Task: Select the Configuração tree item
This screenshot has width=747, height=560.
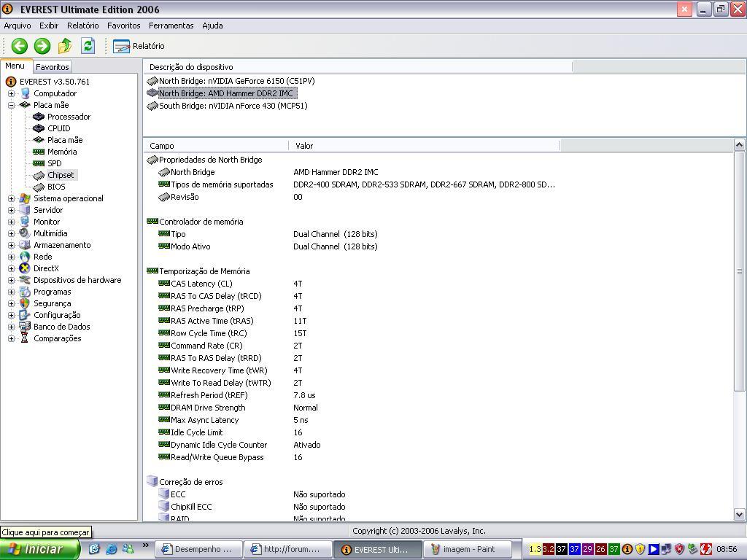Action: (x=57, y=315)
